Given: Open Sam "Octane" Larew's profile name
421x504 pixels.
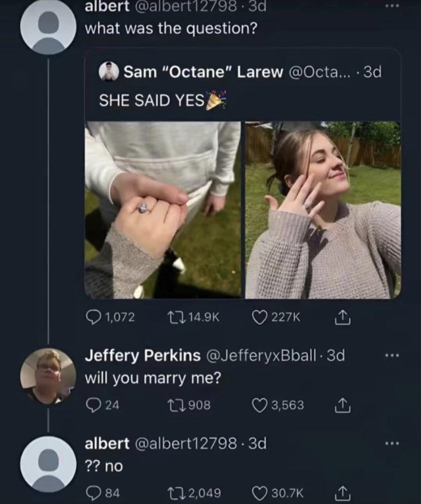Looking at the screenshot, I should 203,72.
